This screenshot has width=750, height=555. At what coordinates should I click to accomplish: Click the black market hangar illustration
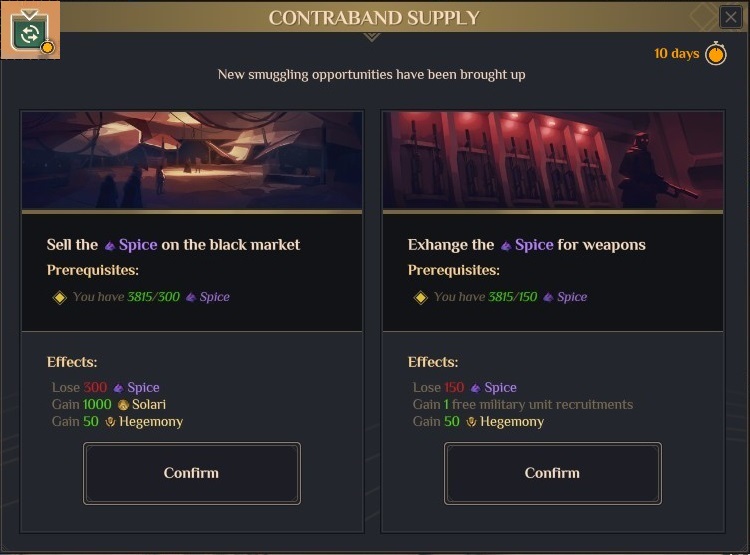coord(192,160)
